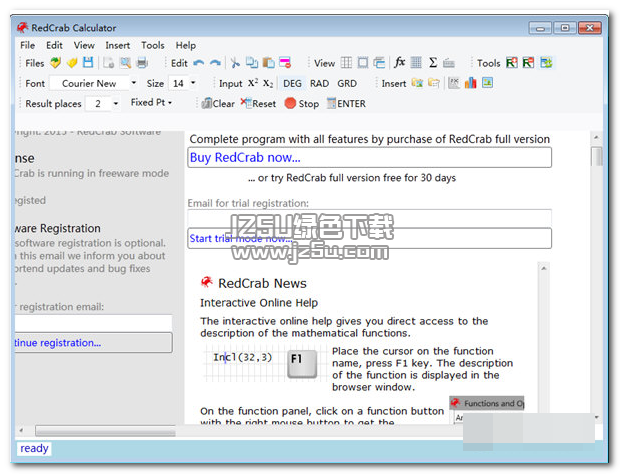Click the Sigma sum icon
620x474 pixels.
point(433,62)
